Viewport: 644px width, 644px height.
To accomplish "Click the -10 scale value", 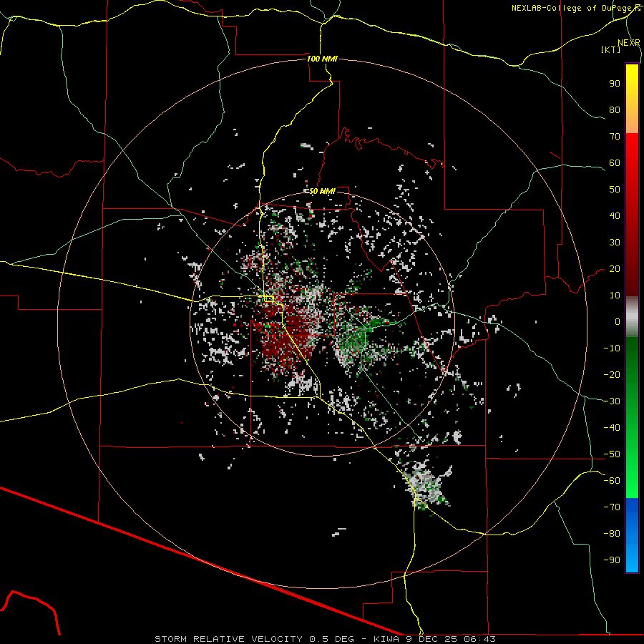I will [612, 348].
